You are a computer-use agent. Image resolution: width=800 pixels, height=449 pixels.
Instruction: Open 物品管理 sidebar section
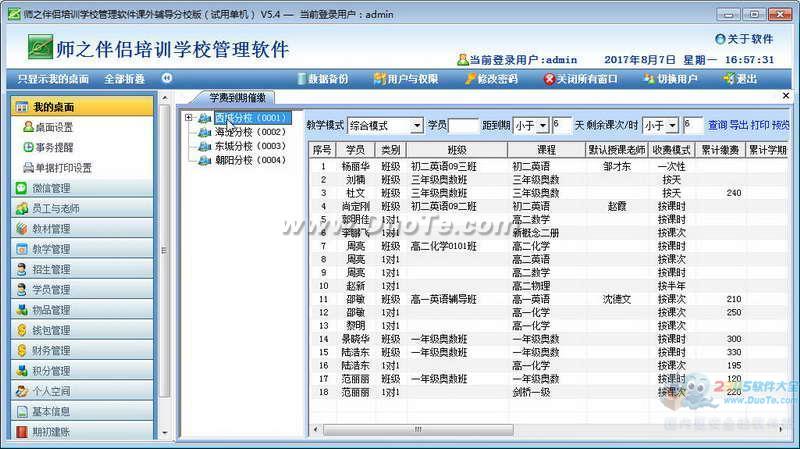pos(82,310)
